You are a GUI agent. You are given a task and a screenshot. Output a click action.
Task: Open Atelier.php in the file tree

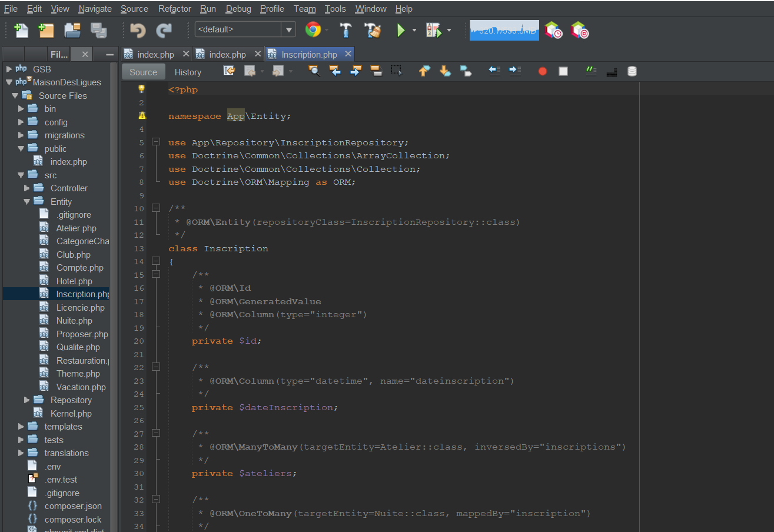point(77,228)
